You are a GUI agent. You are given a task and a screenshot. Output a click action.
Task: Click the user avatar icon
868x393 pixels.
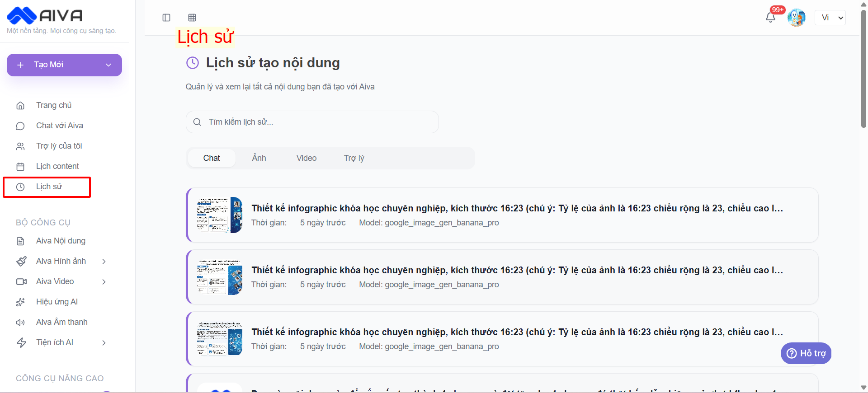(x=796, y=18)
